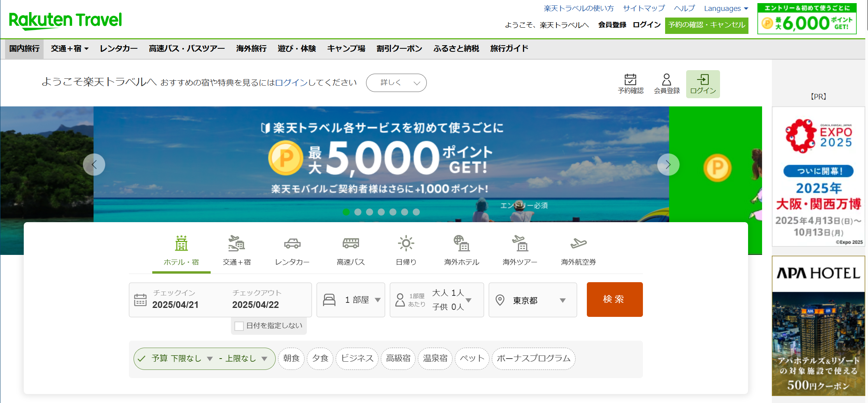Image resolution: width=868 pixels, height=403 pixels.
Task: Click the 予約の確認・キャンセル button
Action: [x=707, y=25]
